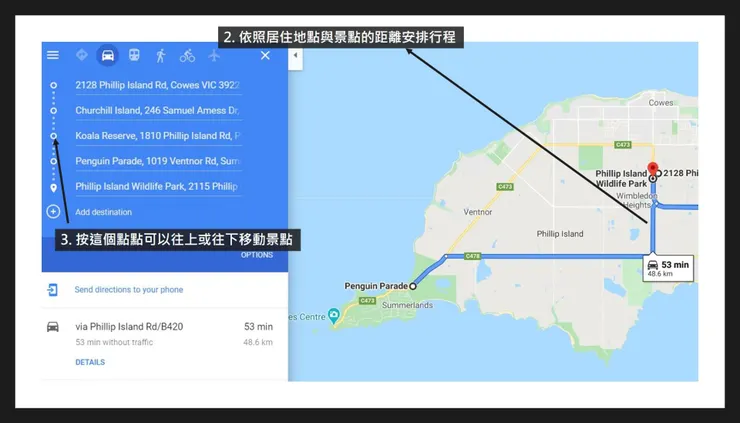Click waypoint circle beside Koala Reserve
Screen dimensions: 740x423
(x=53, y=136)
